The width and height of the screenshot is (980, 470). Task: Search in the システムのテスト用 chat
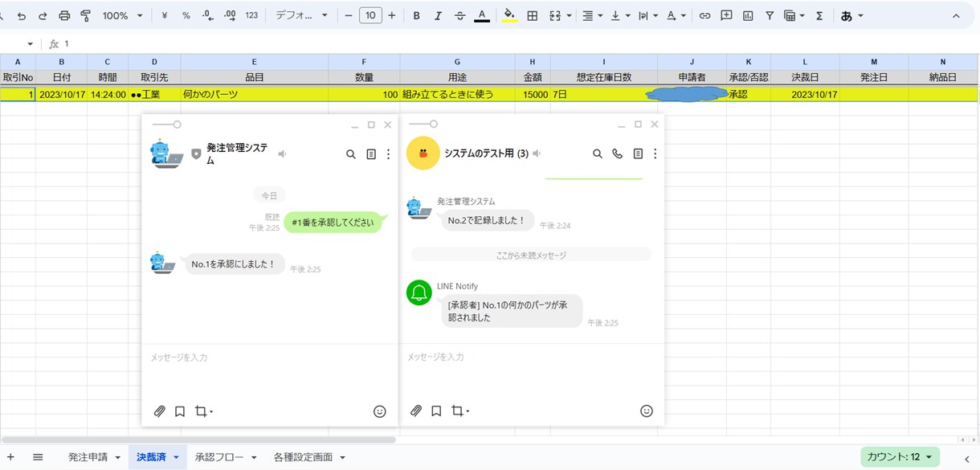click(x=598, y=153)
